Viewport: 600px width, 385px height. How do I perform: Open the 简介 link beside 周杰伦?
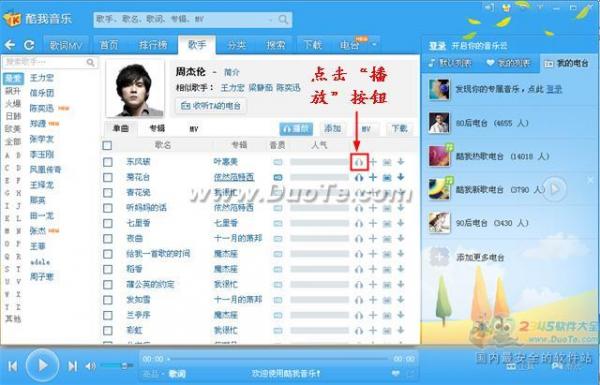pyautogui.click(x=232, y=72)
